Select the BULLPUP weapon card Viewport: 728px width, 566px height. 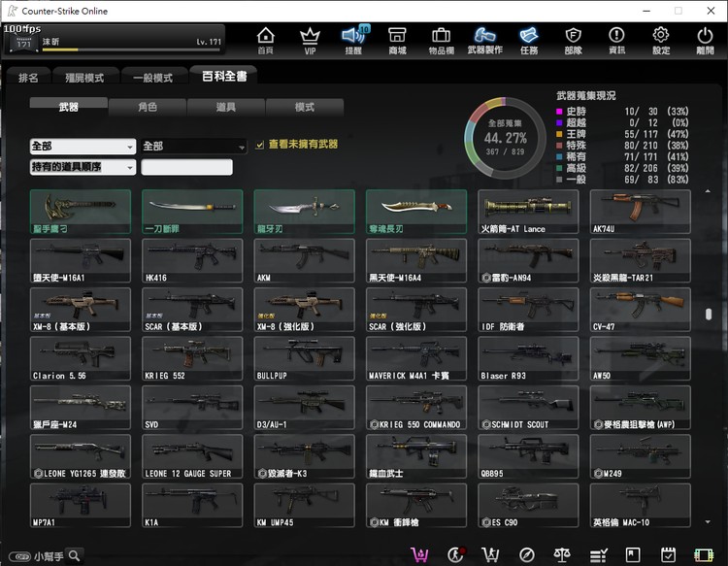304,358
